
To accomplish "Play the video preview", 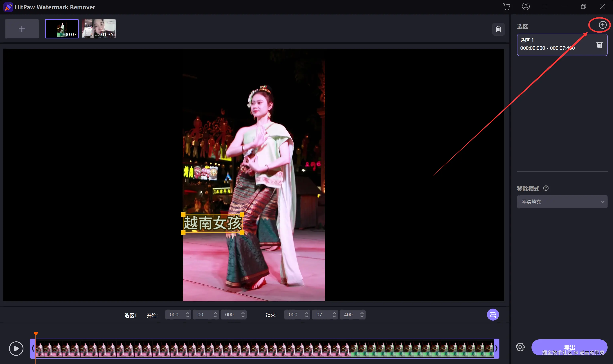I will [16, 348].
